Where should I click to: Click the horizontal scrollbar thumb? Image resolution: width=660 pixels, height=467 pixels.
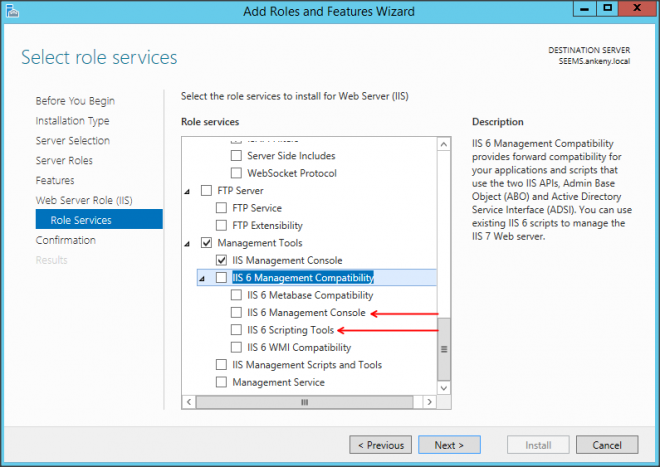304,402
